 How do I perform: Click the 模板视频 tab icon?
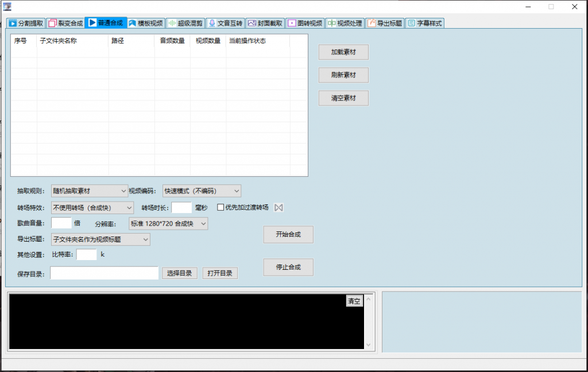pyautogui.click(x=132, y=24)
